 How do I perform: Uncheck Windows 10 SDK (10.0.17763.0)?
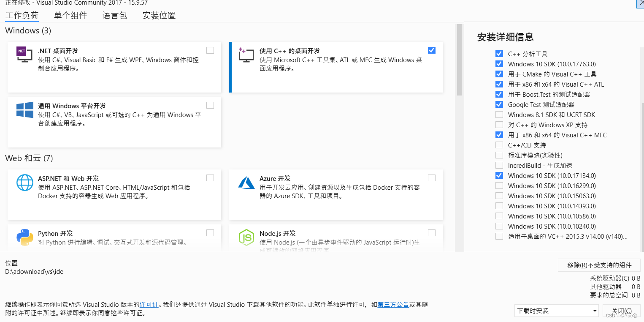pos(499,64)
